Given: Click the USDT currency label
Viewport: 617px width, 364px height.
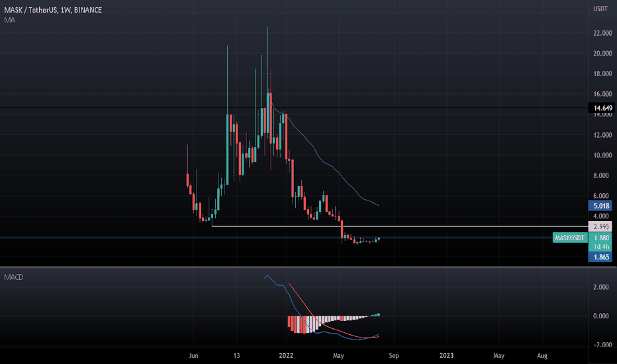Looking at the screenshot, I should 600,9.
